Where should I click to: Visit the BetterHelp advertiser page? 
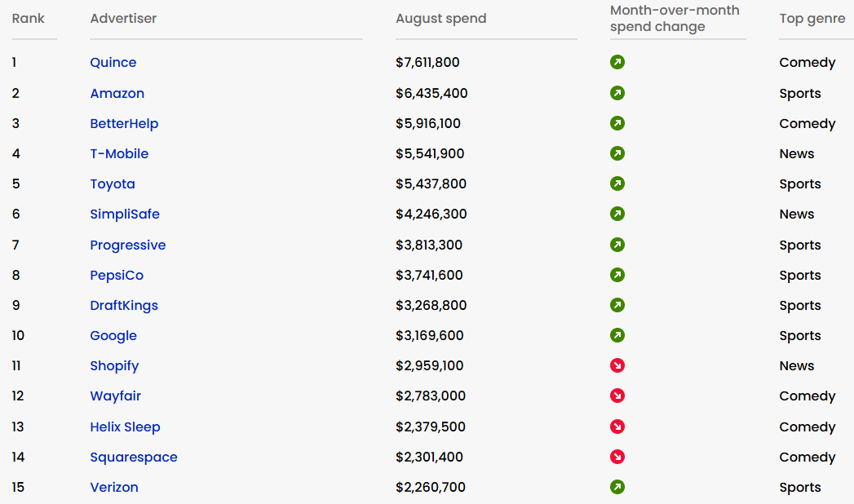124,123
